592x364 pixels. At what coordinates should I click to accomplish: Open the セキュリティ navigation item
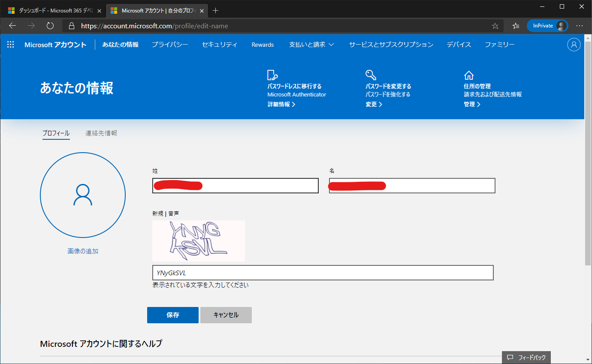tap(220, 45)
